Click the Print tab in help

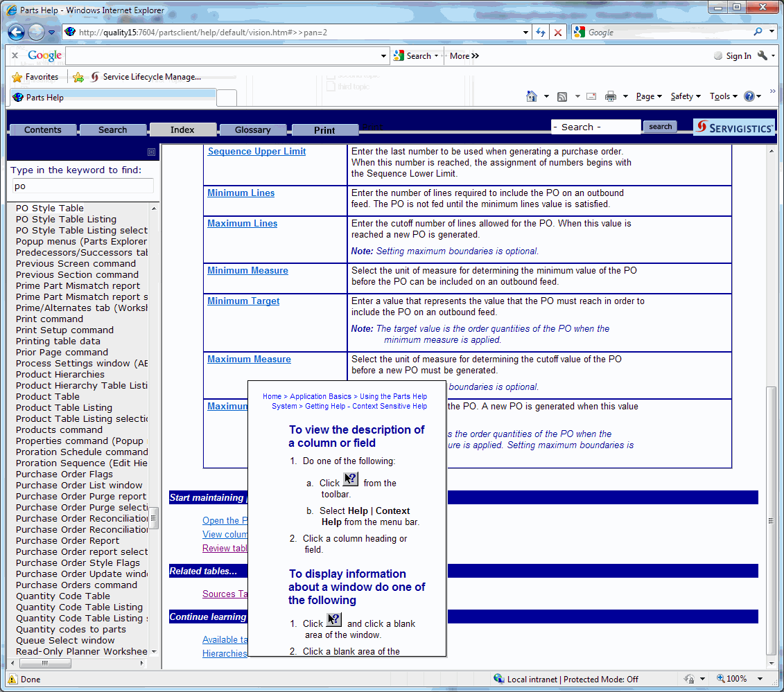[x=324, y=130]
